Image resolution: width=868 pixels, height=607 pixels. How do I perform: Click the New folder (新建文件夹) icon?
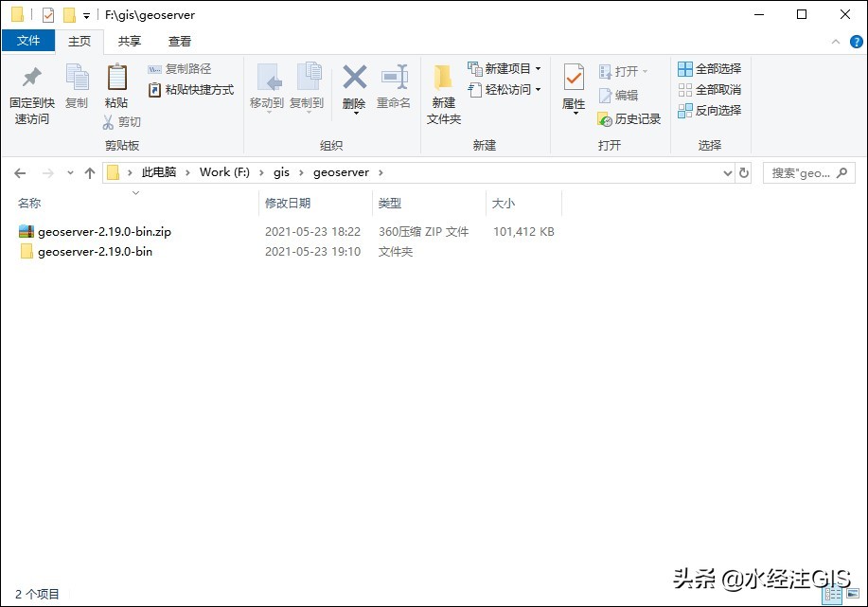443,78
